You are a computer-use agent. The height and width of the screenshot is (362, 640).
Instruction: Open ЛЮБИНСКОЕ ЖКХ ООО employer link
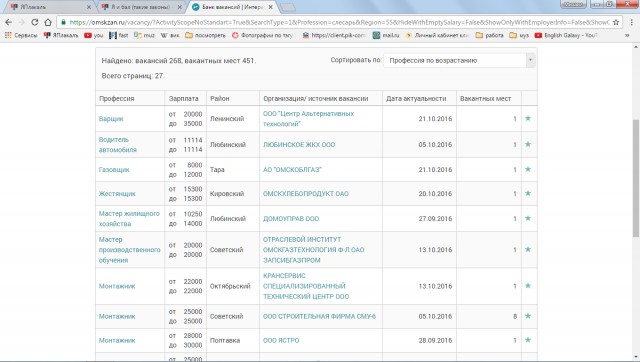coord(299,144)
